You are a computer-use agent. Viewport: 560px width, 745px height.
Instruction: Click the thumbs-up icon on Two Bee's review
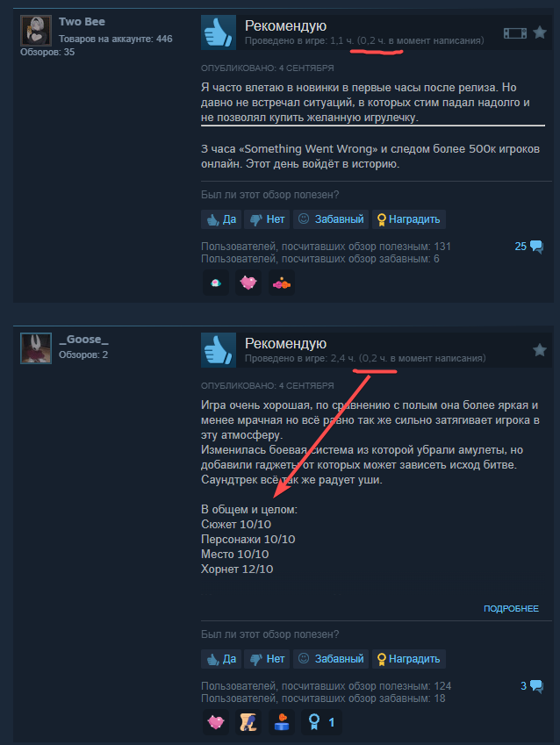click(x=219, y=32)
